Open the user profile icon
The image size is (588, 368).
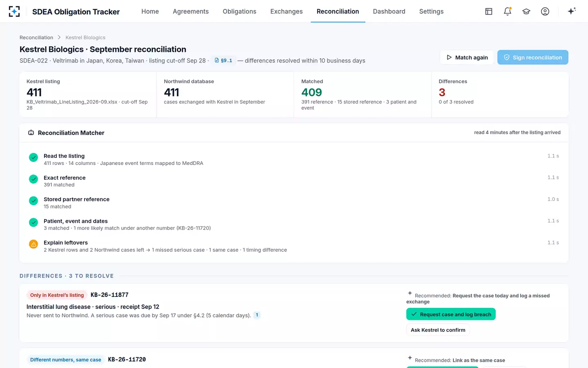[545, 11]
